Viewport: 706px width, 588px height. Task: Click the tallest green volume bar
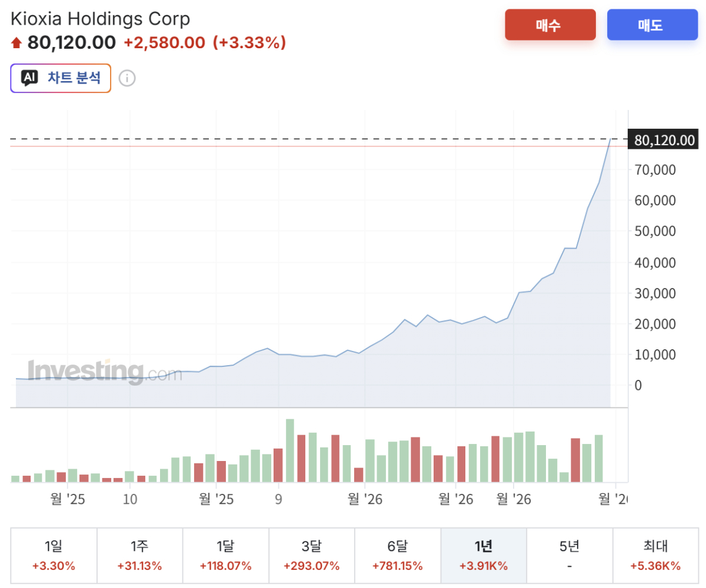pyautogui.click(x=289, y=450)
